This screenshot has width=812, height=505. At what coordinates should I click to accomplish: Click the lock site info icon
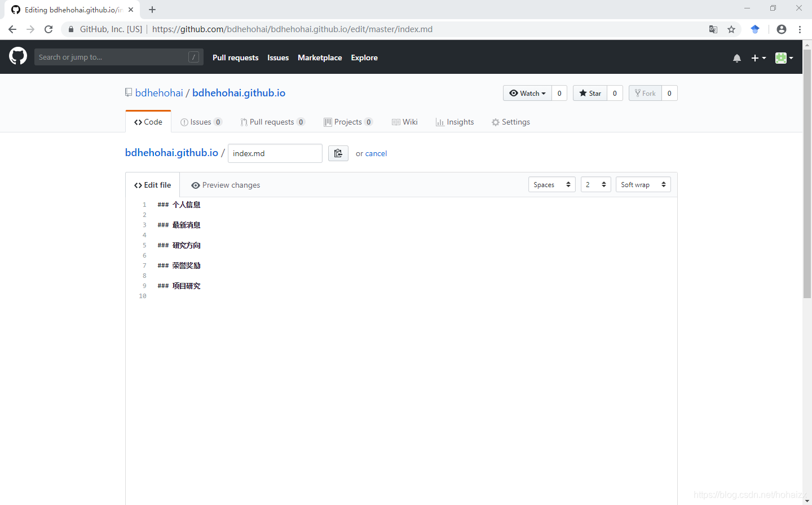tap(71, 29)
